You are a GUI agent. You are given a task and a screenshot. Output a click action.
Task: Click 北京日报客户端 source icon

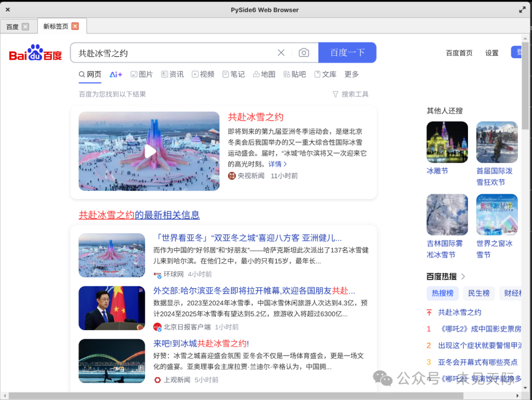(x=158, y=327)
